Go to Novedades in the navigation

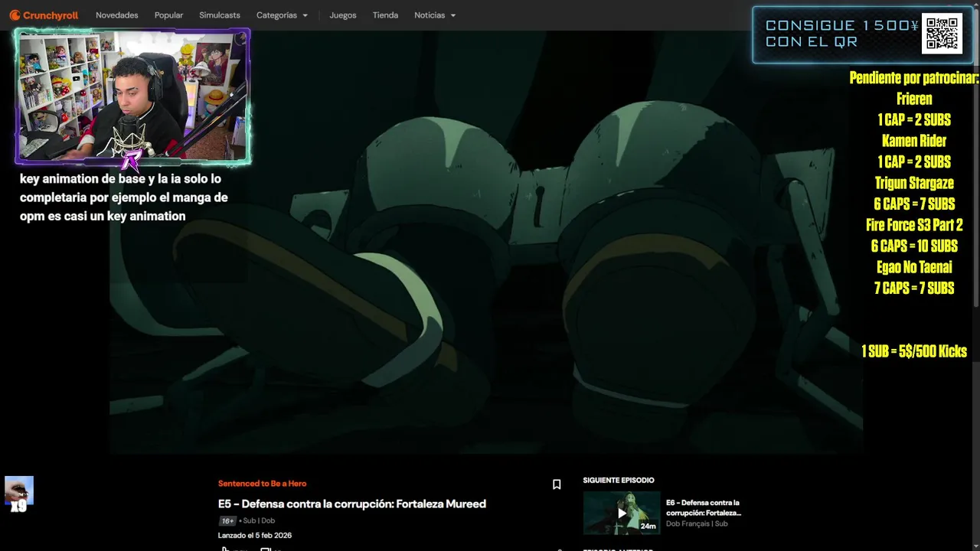coord(116,15)
